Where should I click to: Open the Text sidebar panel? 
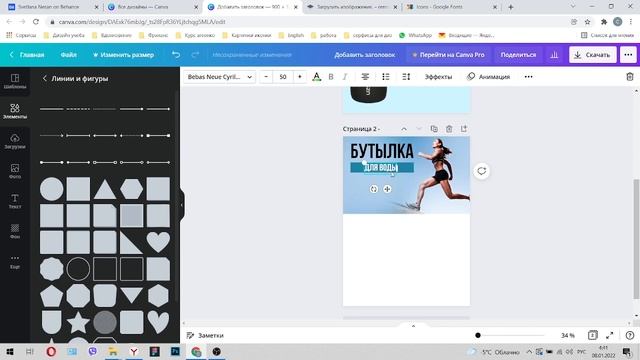click(15, 201)
